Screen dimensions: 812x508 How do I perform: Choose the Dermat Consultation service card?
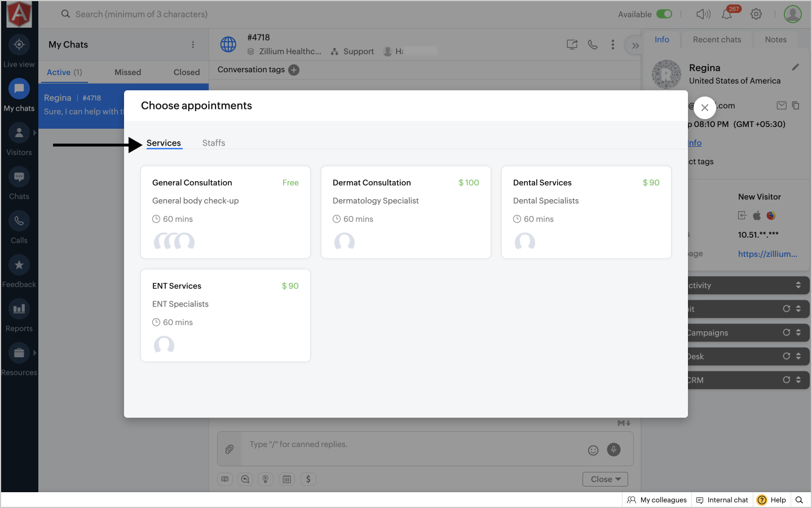pos(405,212)
